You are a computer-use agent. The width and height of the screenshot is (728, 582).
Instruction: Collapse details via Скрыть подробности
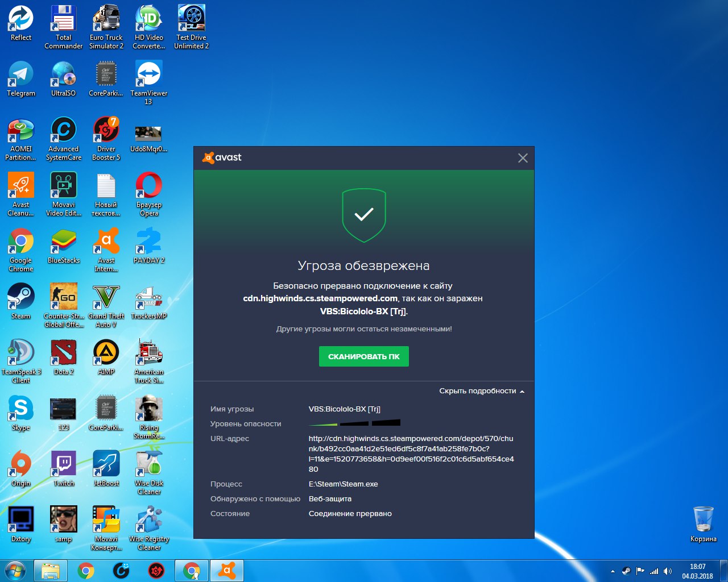481,391
